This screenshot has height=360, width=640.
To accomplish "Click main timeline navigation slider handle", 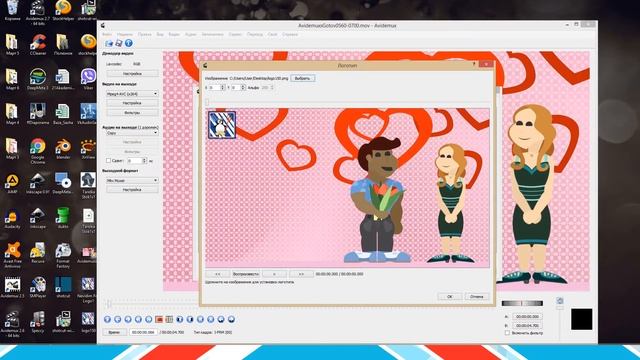I will 109,304.
